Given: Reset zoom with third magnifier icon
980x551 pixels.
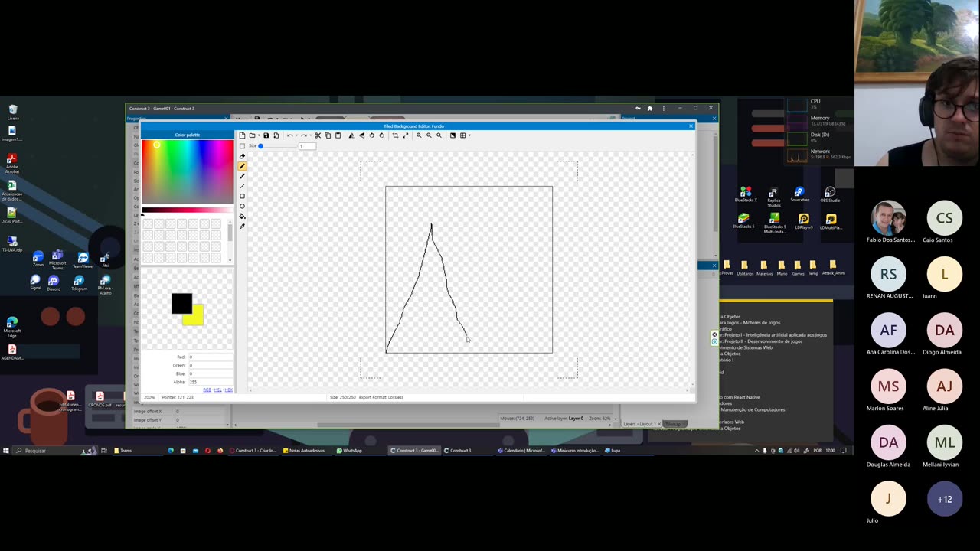Looking at the screenshot, I should coord(439,135).
